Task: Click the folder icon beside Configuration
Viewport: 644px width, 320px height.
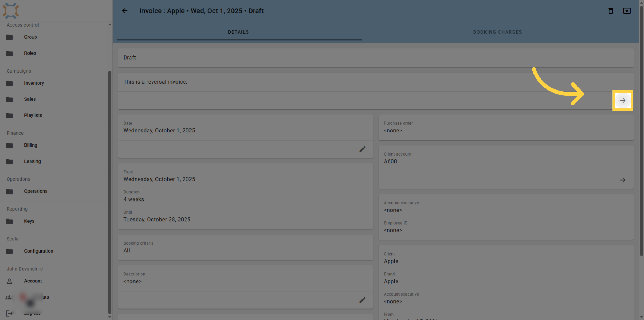Action: pos(9,251)
